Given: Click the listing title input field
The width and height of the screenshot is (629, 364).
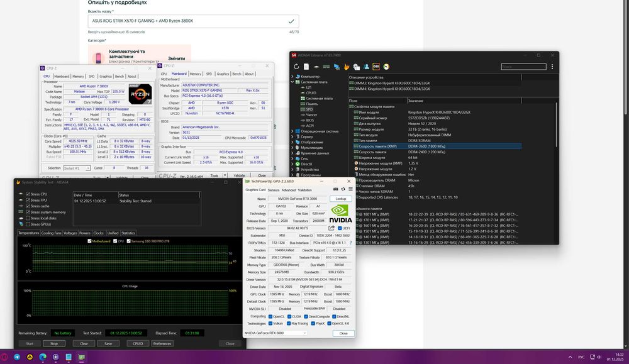Looking at the screenshot, I should [193, 21].
